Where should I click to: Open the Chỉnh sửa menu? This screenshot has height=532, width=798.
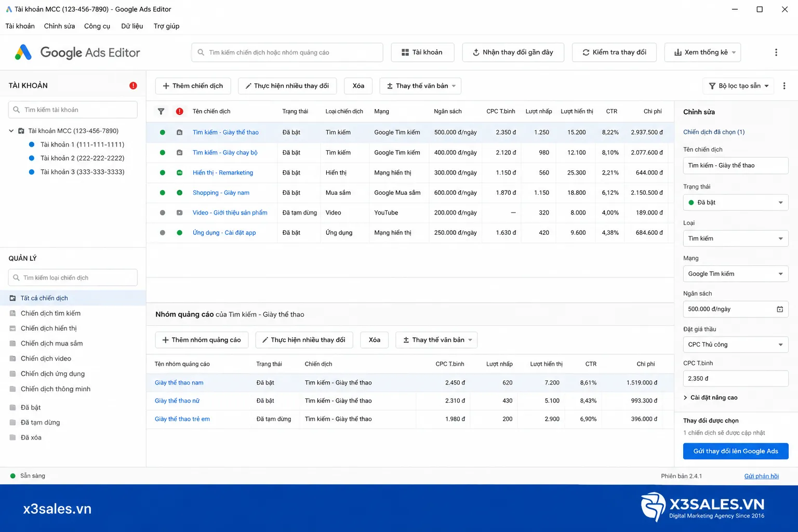(x=59, y=26)
